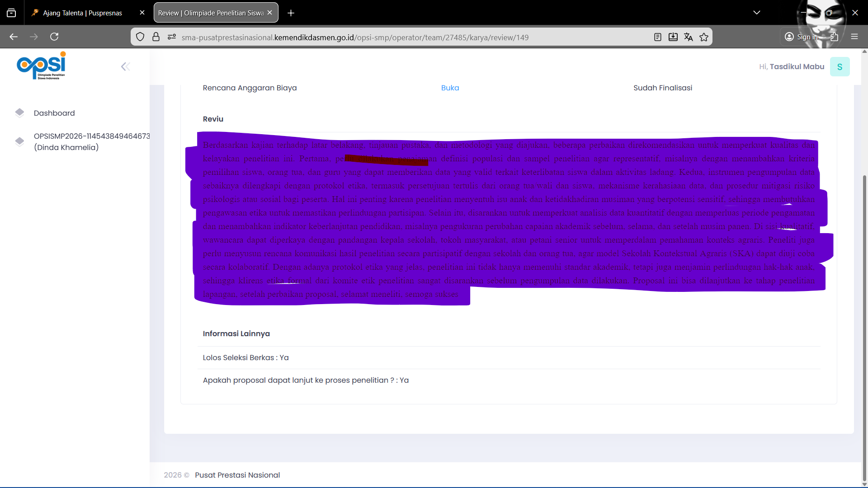Open the Buka link for Rencana Anggaran
Screen dimensions: 868x488
tap(450, 88)
